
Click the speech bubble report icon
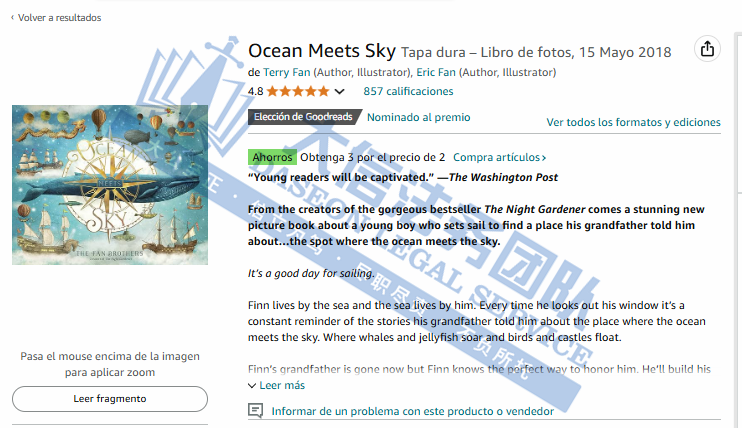(256, 411)
